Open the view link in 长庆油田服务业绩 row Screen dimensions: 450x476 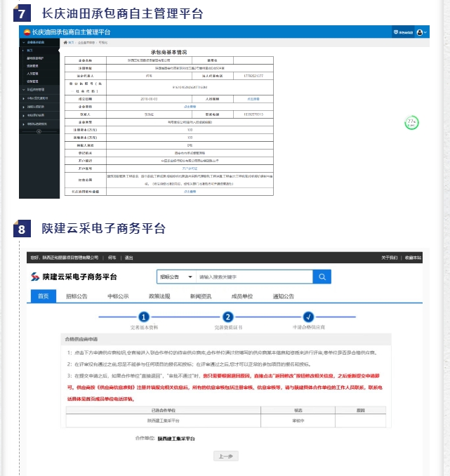pos(190,192)
